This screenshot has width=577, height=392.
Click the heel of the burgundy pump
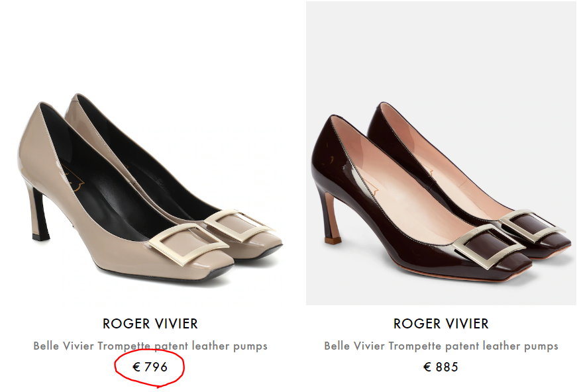tap(329, 219)
